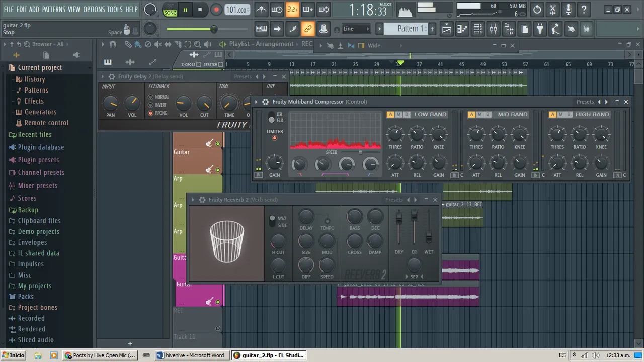The width and height of the screenshot is (644, 362).
Task: Toggle the countdown before recording icon
Action: (x=292, y=9)
